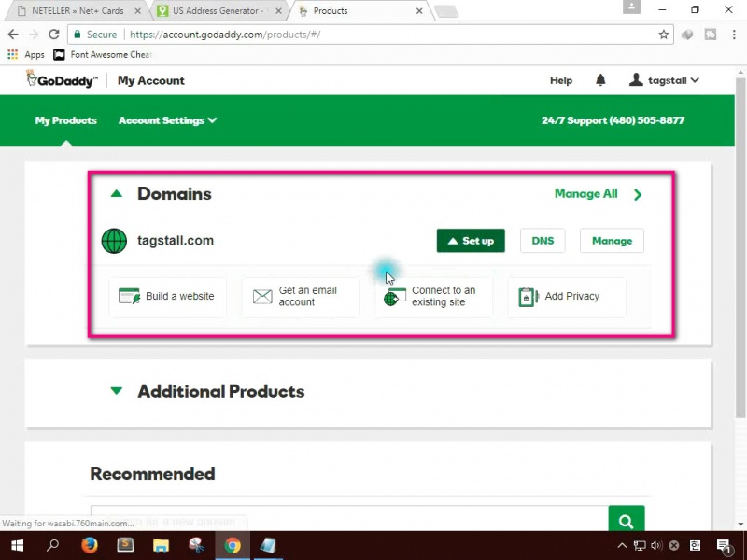747x560 pixels.
Task: Bookmark this page with the star
Action: pyautogui.click(x=664, y=35)
